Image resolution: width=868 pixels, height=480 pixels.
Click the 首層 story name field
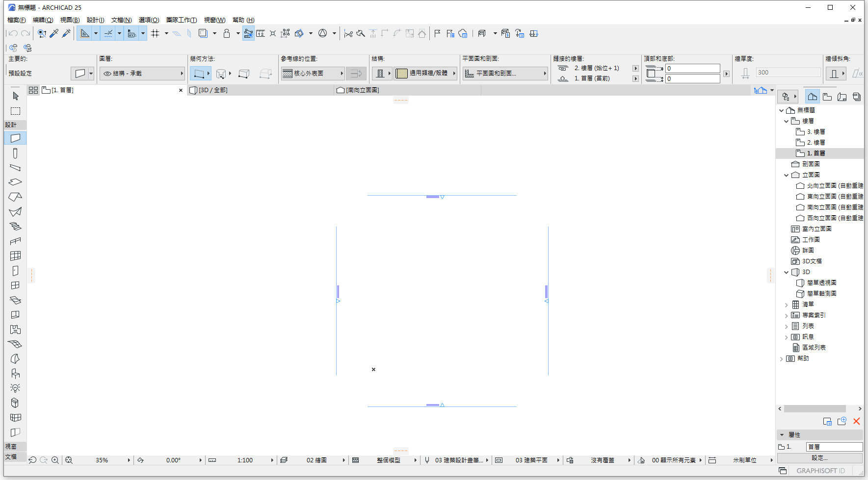click(x=834, y=447)
